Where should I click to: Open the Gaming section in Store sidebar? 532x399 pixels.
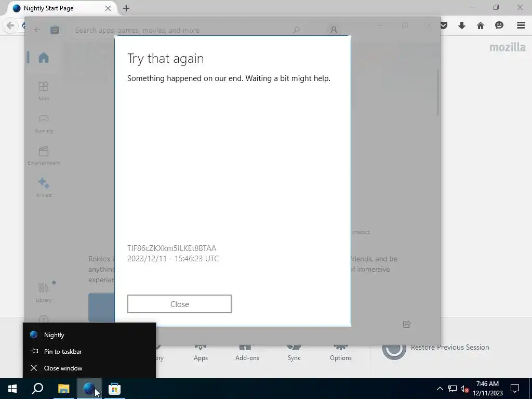click(x=44, y=123)
